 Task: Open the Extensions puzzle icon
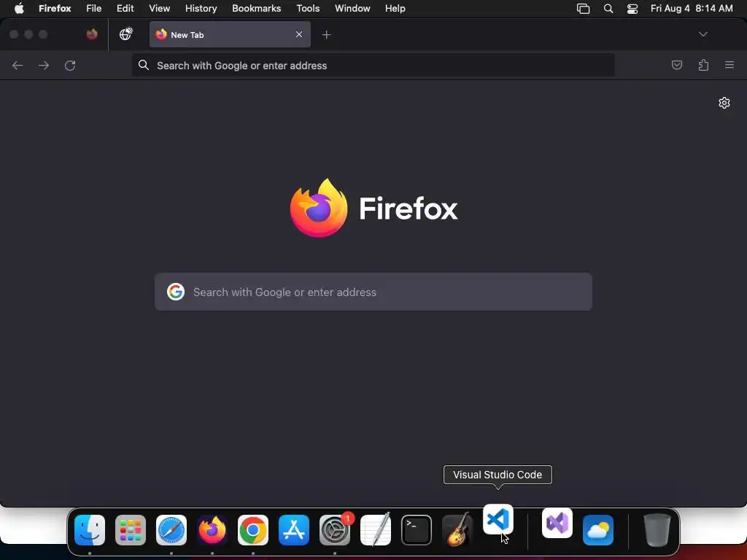point(703,65)
